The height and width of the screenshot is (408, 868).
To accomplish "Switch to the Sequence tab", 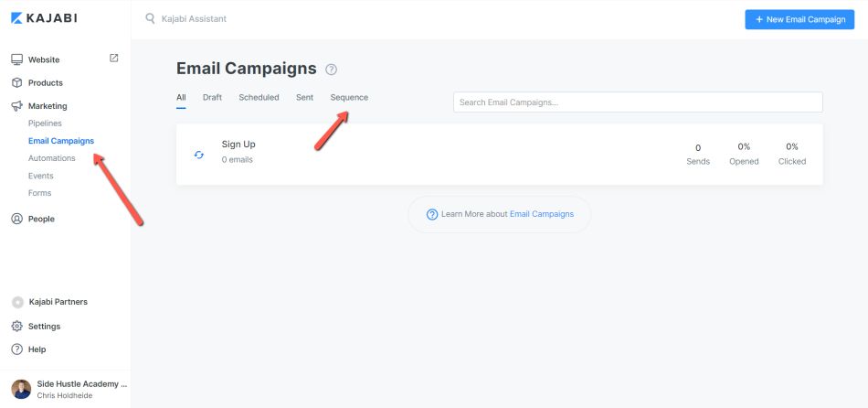I will tap(349, 98).
